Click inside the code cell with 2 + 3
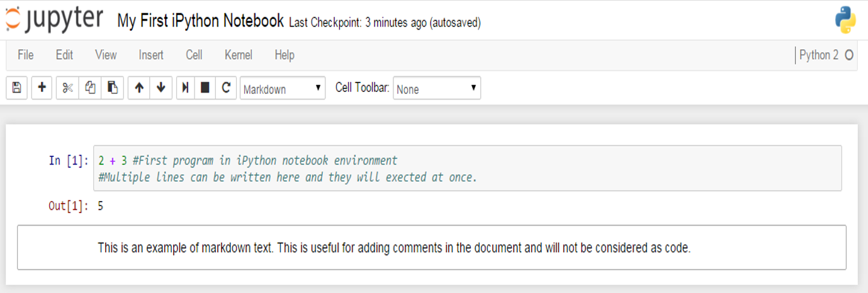Image resolution: width=868 pixels, height=293 pixels. tap(466, 168)
